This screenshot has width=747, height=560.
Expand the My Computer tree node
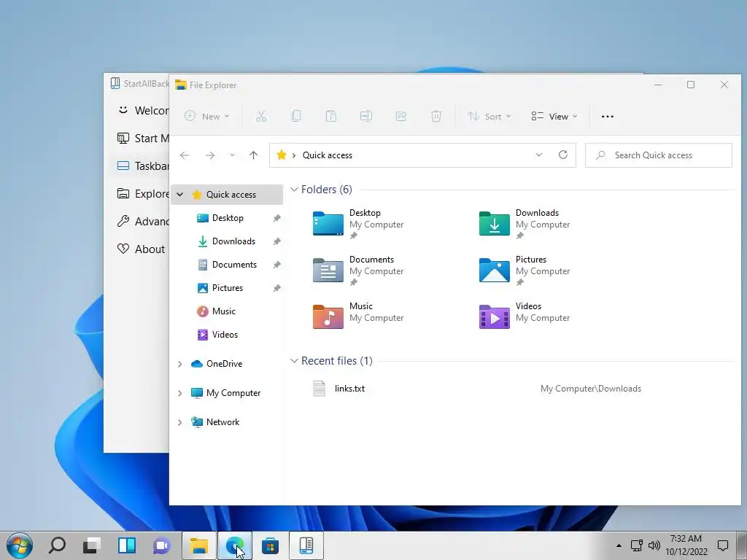tap(179, 393)
